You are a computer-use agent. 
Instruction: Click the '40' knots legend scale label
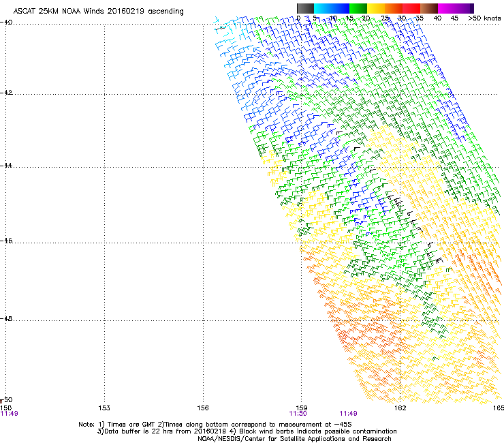pyautogui.click(x=437, y=18)
